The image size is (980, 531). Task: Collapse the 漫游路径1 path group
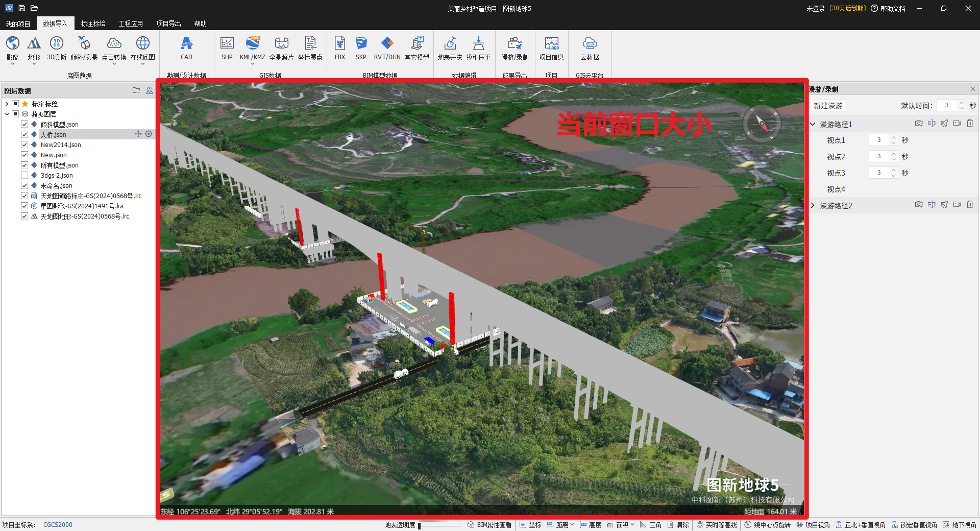[813, 124]
